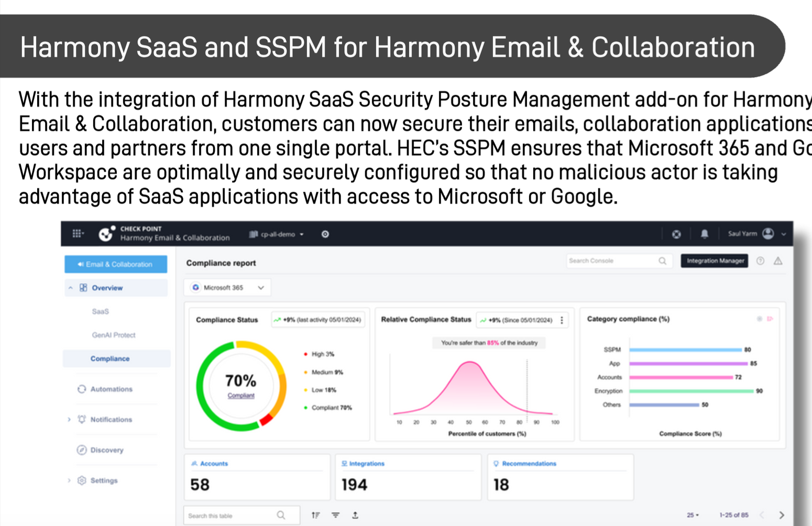Collapse the Overview section chevron

click(x=71, y=288)
